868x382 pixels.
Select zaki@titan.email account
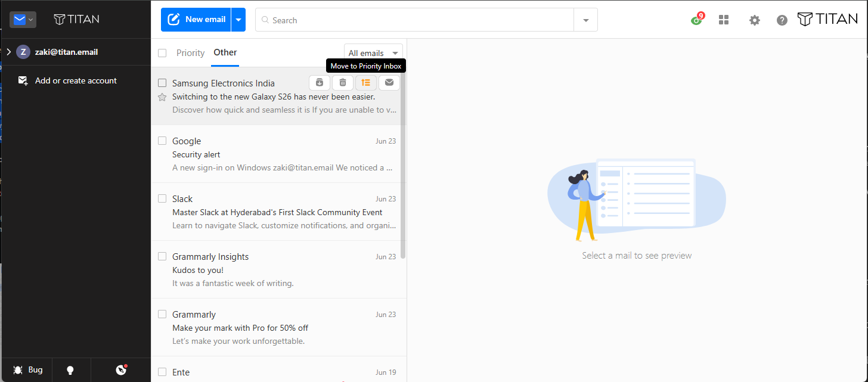(x=66, y=52)
